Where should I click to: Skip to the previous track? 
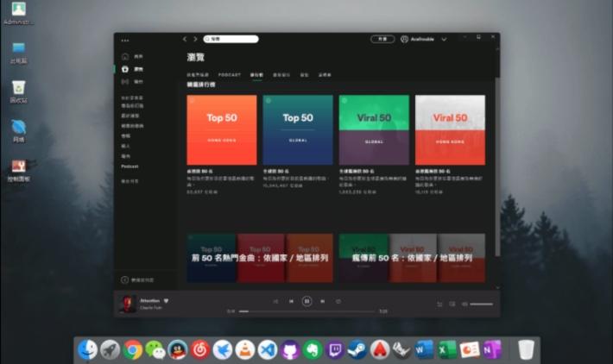tap(291, 302)
